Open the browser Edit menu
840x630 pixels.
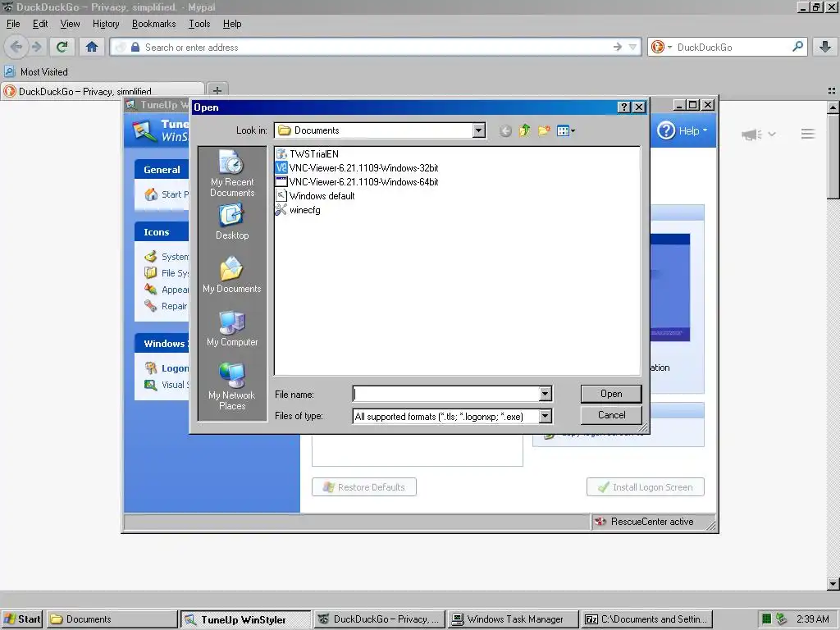click(x=40, y=24)
